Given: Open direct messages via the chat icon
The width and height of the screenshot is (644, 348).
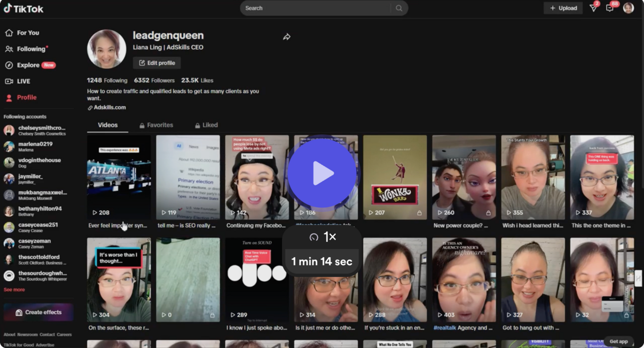Looking at the screenshot, I should 609,8.
